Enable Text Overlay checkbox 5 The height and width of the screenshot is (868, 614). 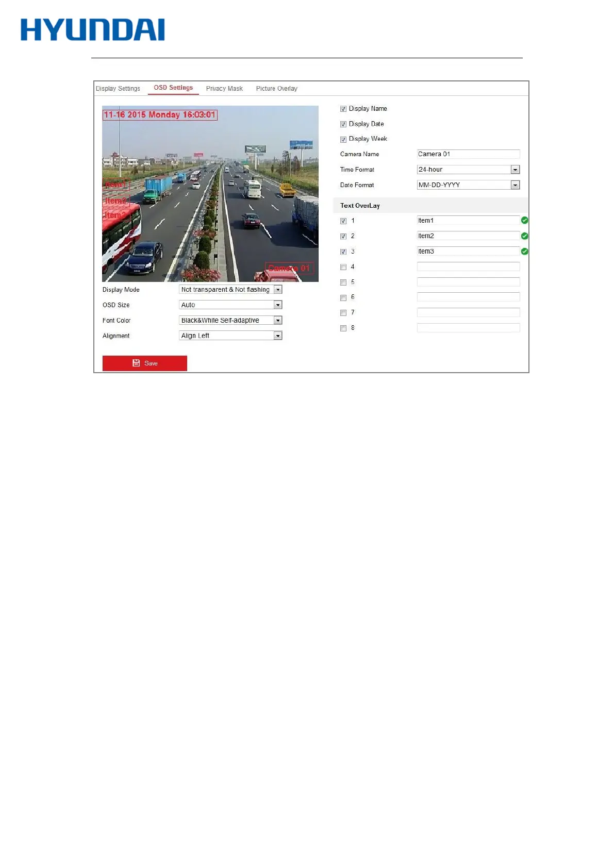pyautogui.click(x=343, y=282)
